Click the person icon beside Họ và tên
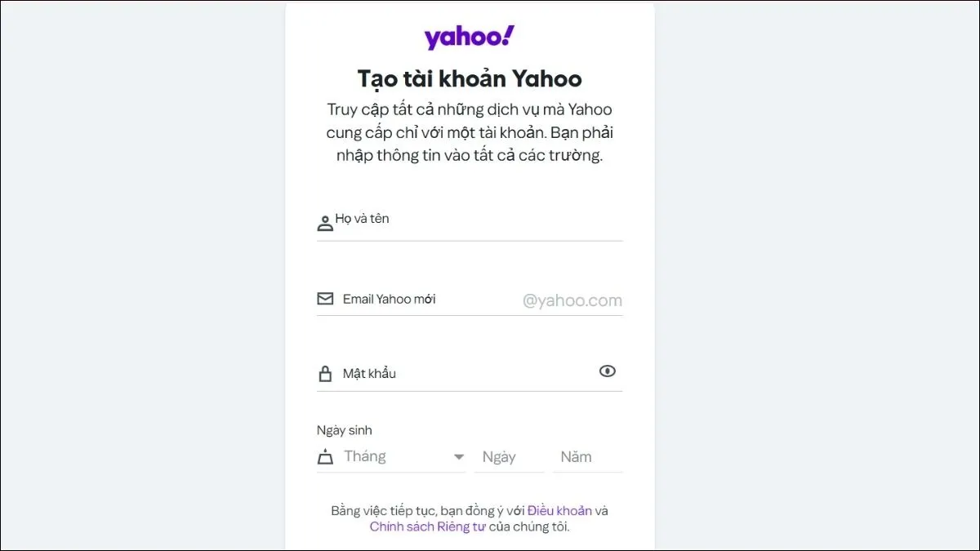 click(x=325, y=223)
